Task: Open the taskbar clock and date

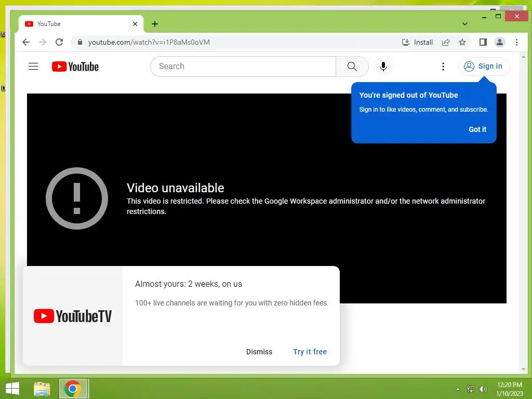Action: [509, 389]
